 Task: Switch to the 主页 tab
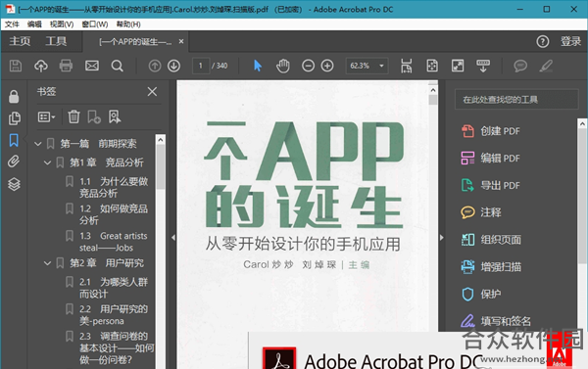pos(20,41)
